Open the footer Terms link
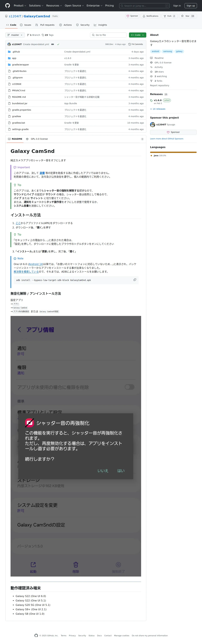The width and height of the screenshot is (202, 644). pos(64,635)
